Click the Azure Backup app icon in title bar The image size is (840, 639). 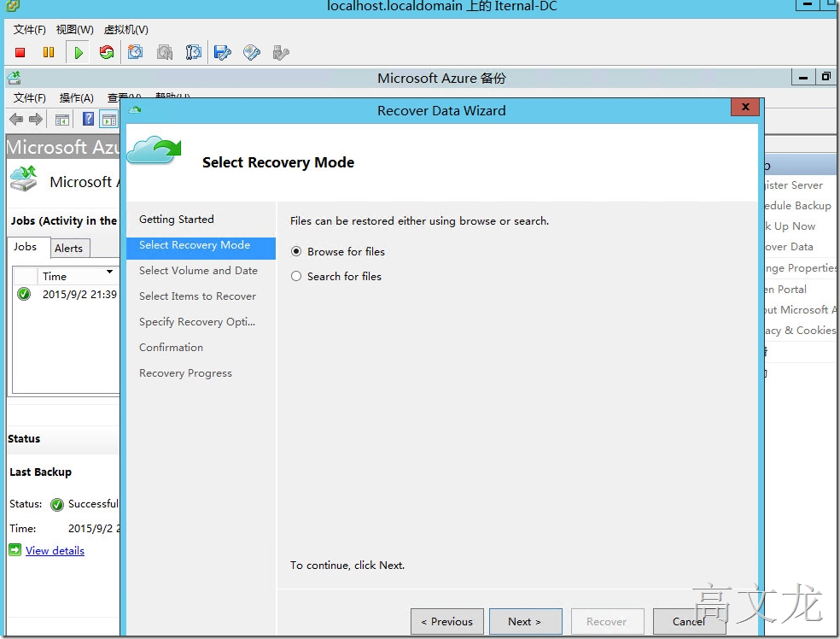[x=14, y=78]
